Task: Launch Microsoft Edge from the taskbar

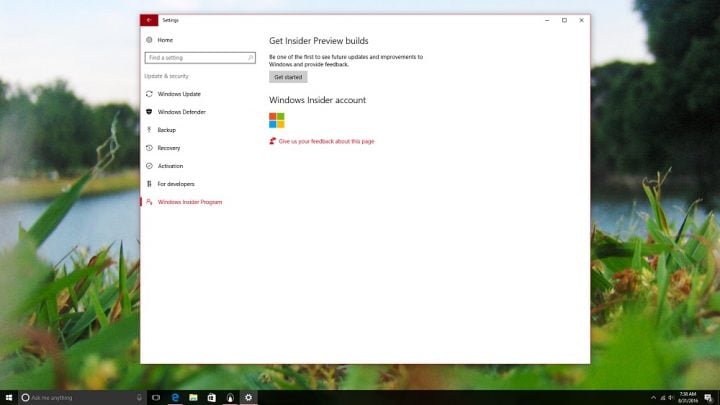Action: pyautogui.click(x=175, y=398)
